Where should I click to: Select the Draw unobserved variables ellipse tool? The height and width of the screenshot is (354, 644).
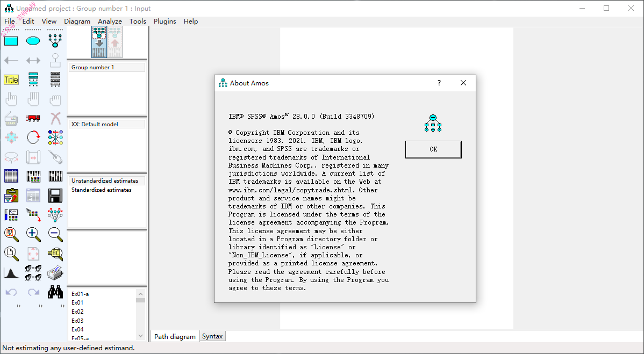tap(33, 41)
